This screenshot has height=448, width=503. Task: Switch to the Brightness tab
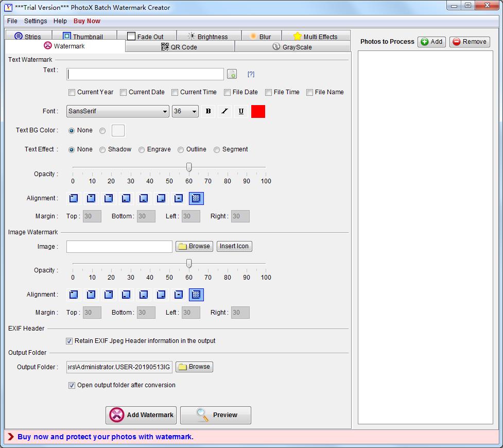tap(209, 36)
